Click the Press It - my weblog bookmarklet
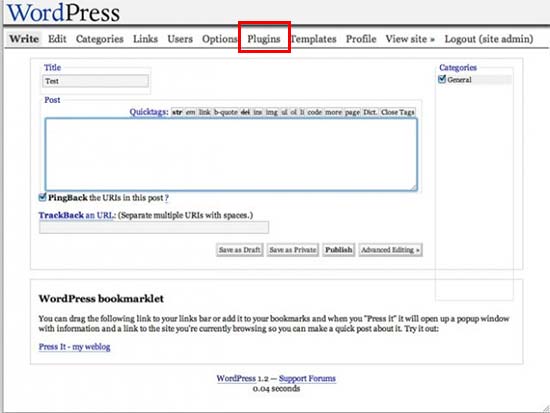 pyautogui.click(x=74, y=347)
